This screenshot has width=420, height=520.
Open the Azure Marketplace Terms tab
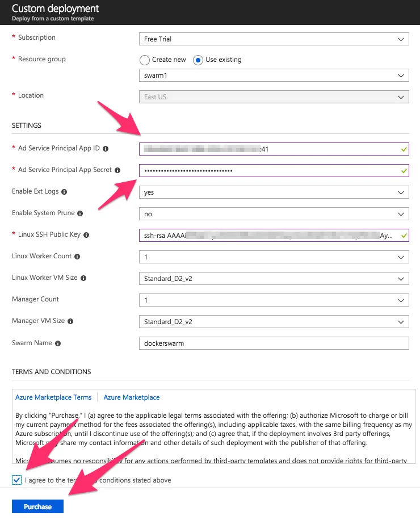tap(53, 397)
